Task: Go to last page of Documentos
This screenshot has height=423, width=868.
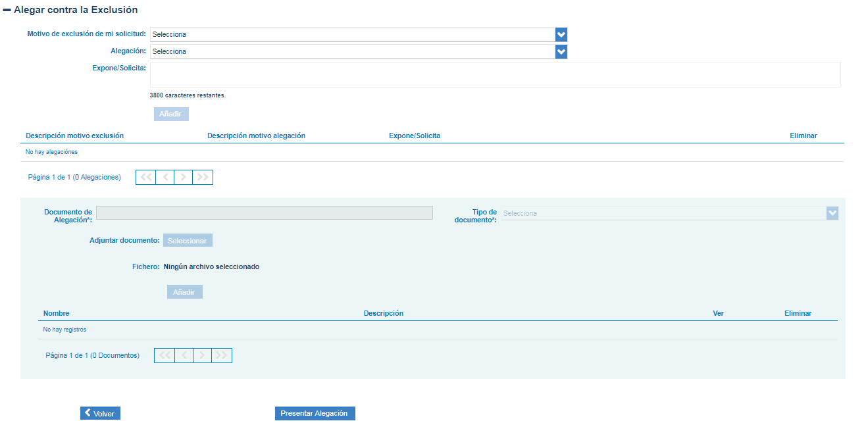Action: [222, 356]
